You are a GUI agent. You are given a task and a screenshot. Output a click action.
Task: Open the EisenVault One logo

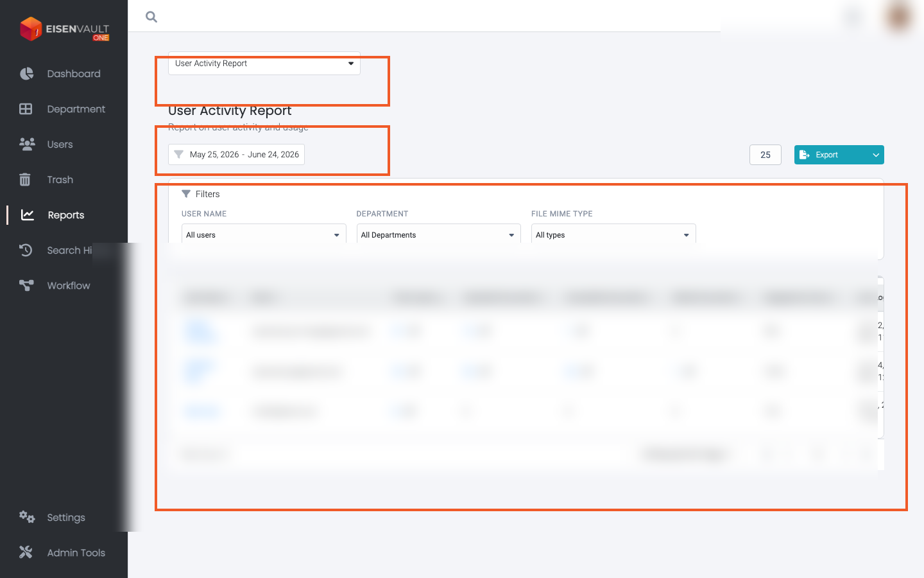[x=64, y=29]
